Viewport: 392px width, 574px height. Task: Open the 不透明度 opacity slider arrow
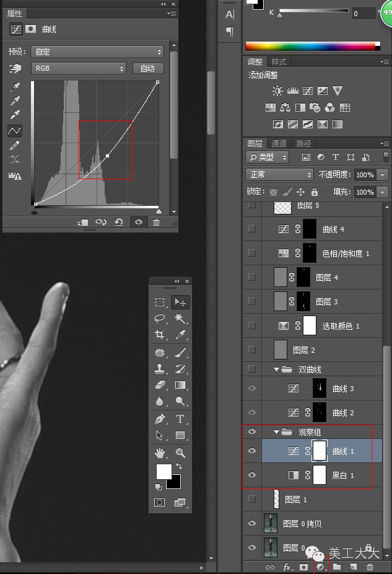tap(383, 175)
